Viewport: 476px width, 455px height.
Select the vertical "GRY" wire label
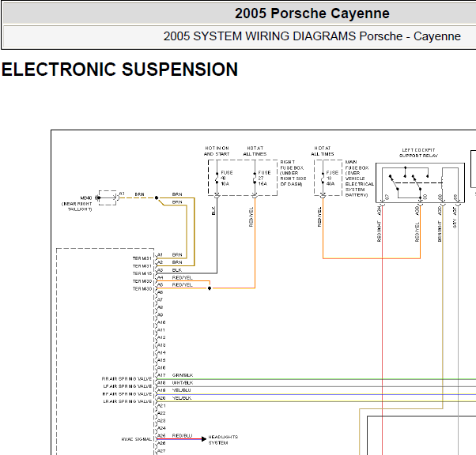[455, 224]
